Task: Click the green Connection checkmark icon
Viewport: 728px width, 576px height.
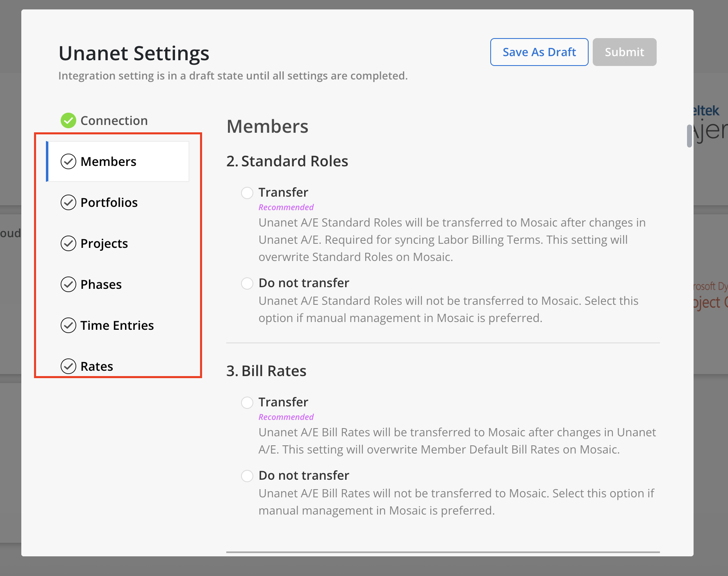Action: click(x=68, y=120)
